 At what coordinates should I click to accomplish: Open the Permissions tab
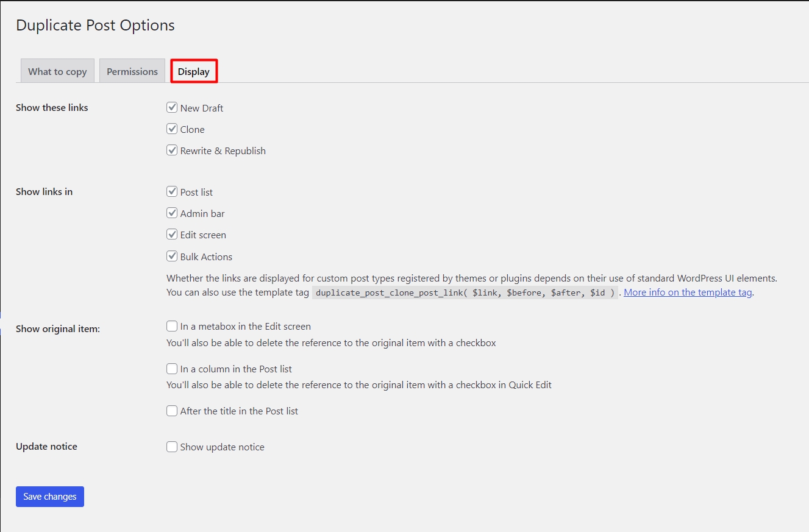(132, 71)
